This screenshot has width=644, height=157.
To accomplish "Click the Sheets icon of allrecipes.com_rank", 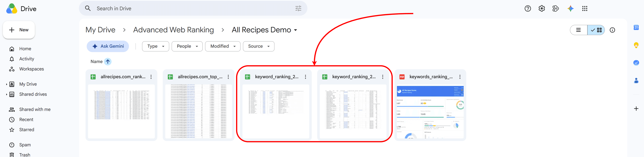I will pos(93,77).
